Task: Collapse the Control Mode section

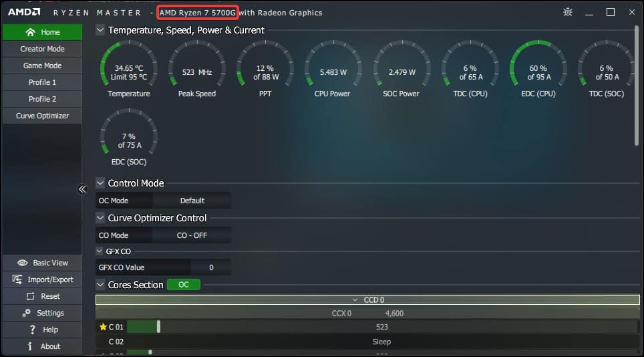Action: [x=100, y=183]
